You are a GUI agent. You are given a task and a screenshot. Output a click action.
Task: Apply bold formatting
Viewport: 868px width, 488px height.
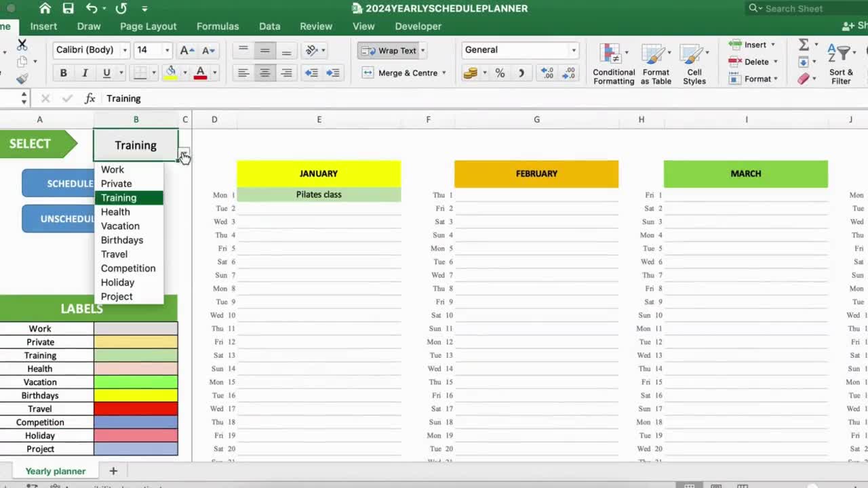pos(63,73)
